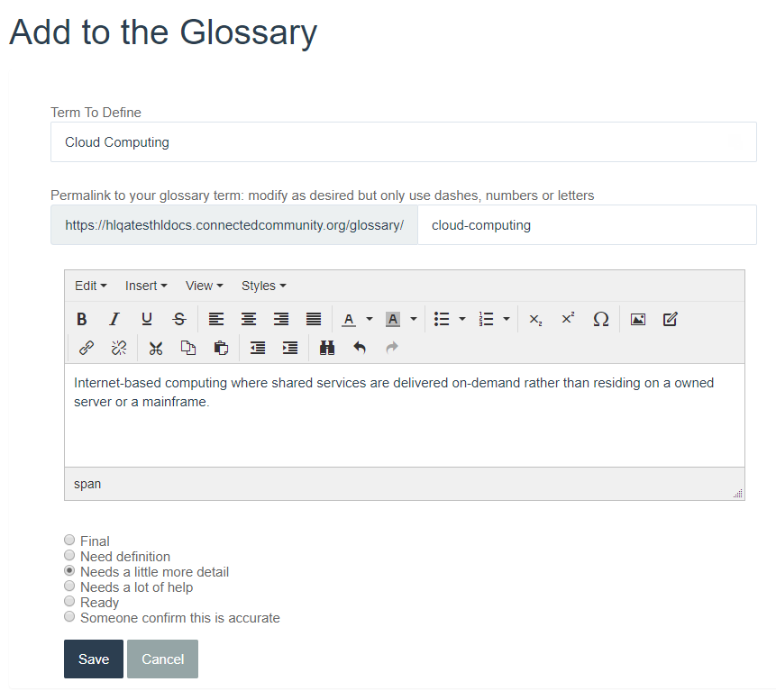The height and width of the screenshot is (700, 776).
Task: Apply strikethrough formatting
Action: coord(179,319)
